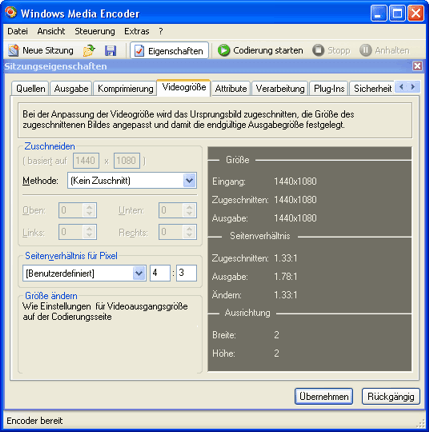The image size is (429, 432).
Task: Click the Oben crop stepper
Action: (x=78, y=210)
